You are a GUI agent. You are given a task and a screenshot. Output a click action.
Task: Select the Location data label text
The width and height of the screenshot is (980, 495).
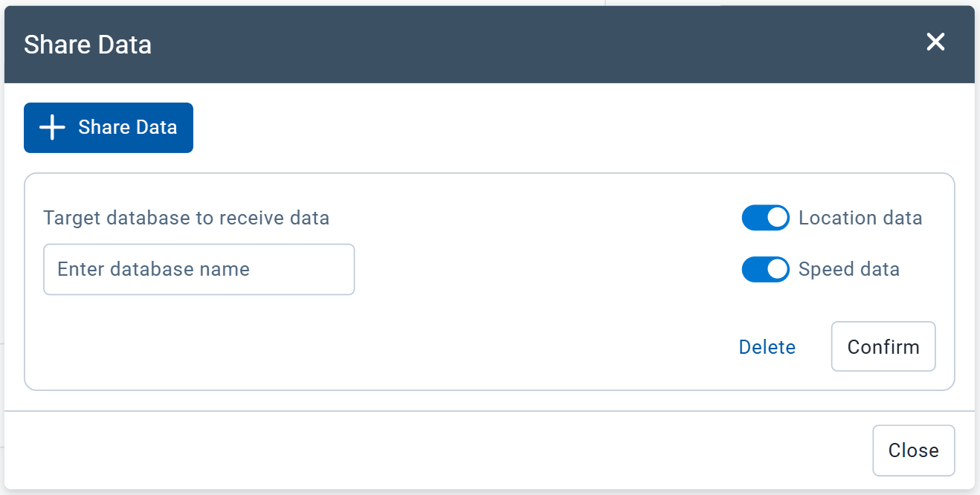point(860,217)
